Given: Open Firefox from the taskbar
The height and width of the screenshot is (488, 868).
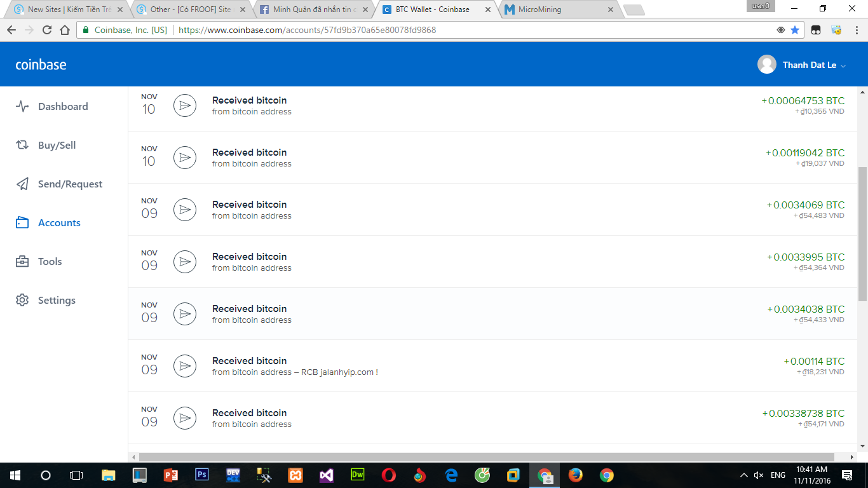Looking at the screenshot, I should click(576, 475).
